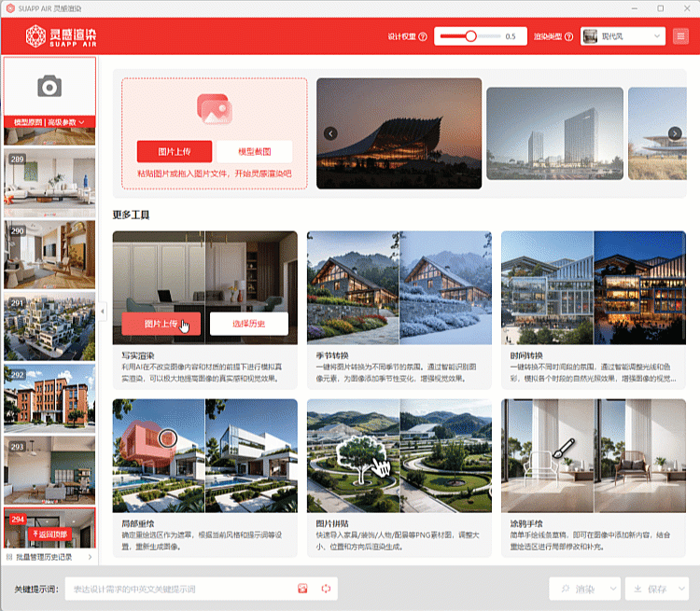700x611 pixels.
Task: Click the 模型截图 button
Action: [x=254, y=152]
